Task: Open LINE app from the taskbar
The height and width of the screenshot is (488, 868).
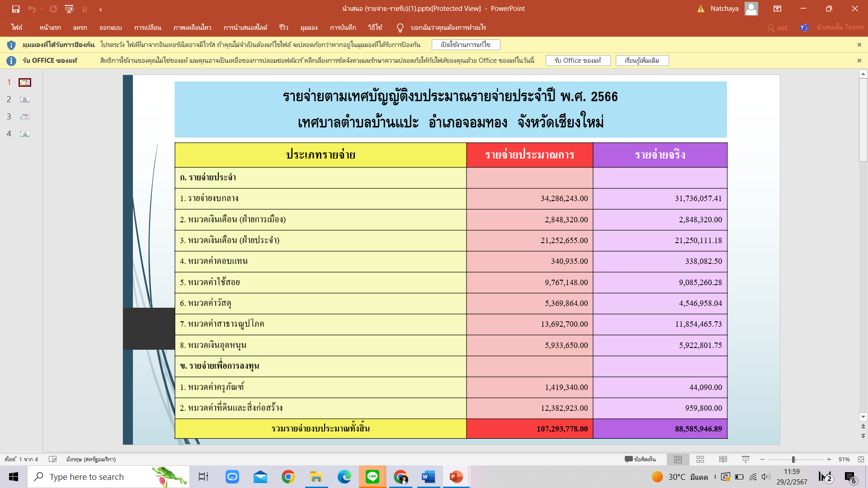Action: 373,477
